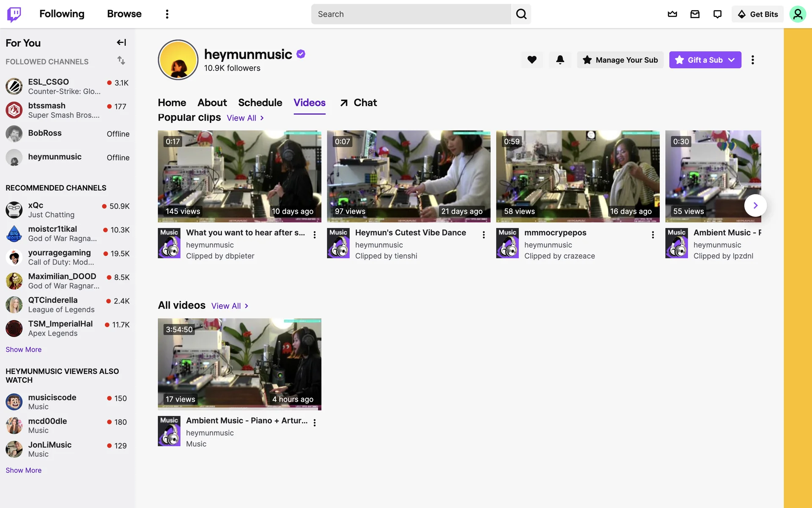The image size is (812, 508).
Task: Click the Twitch logo home icon
Action: click(x=14, y=14)
